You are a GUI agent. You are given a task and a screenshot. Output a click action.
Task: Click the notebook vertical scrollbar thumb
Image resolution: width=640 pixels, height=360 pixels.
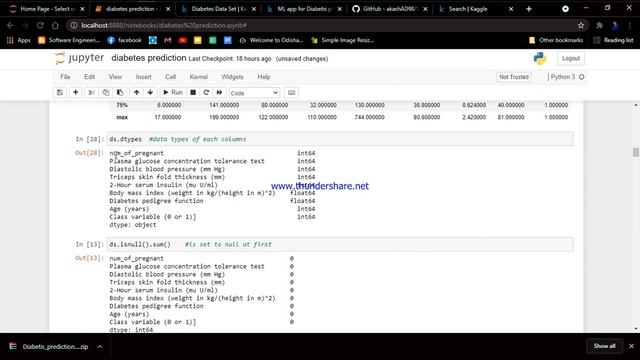[x=636, y=152]
